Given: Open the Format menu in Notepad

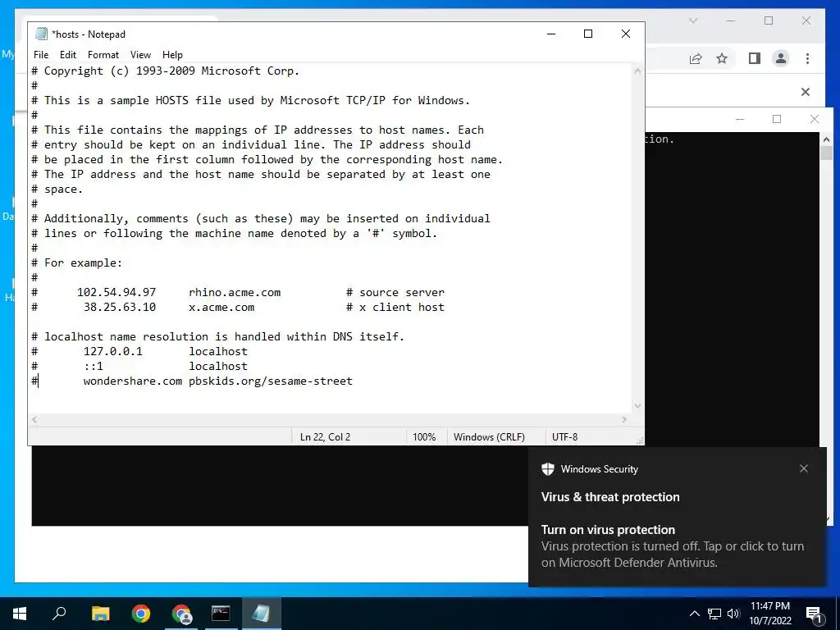Looking at the screenshot, I should click(103, 55).
